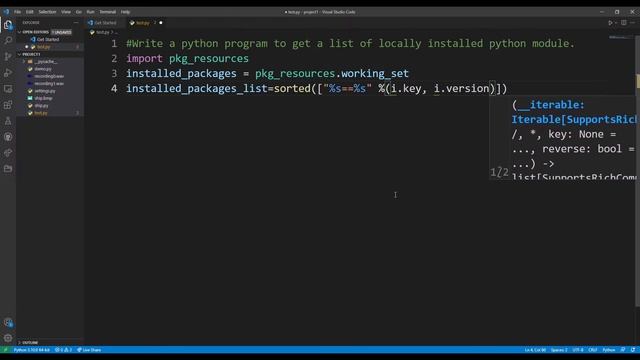Open the Go menu
640x360 pixels.
(x=79, y=12)
